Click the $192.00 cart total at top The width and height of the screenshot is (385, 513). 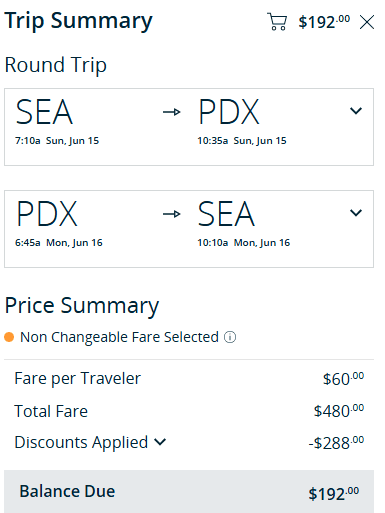click(324, 22)
